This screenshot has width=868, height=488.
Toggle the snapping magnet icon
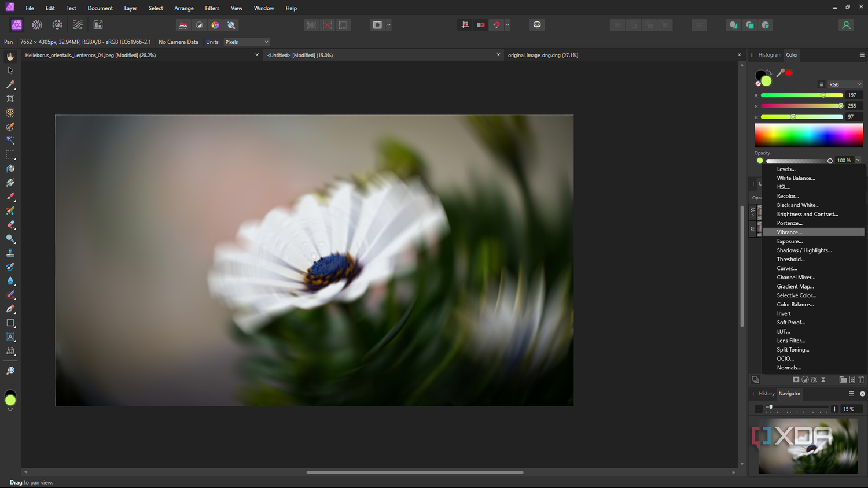tap(496, 25)
